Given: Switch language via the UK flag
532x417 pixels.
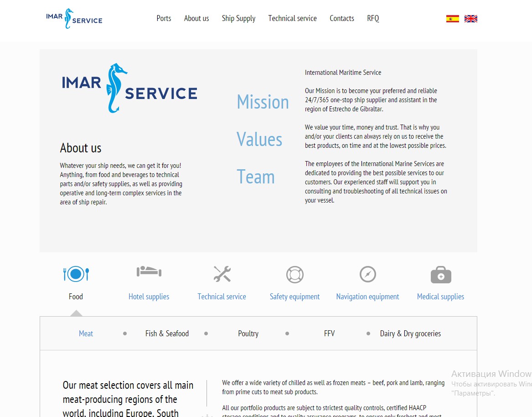Looking at the screenshot, I should [x=470, y=19].
